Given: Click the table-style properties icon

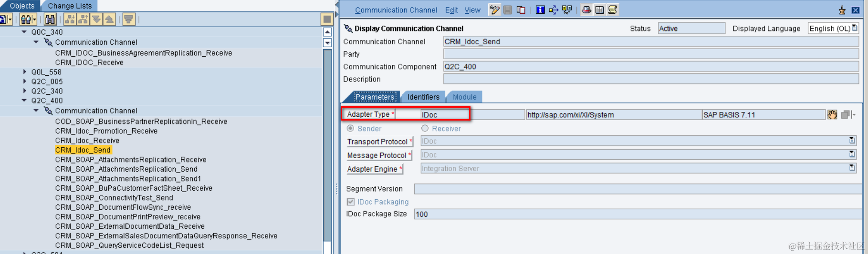Looking at the screenshot, I should click(599, 10).
